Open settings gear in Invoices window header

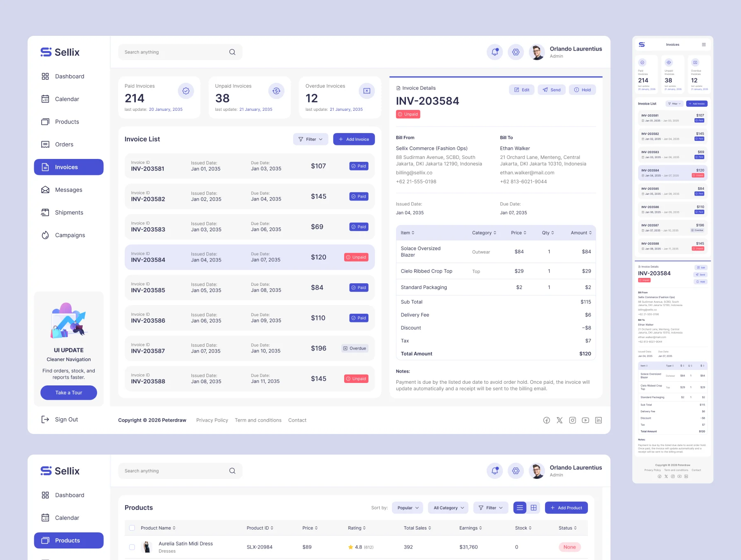[x=516, y=52]
